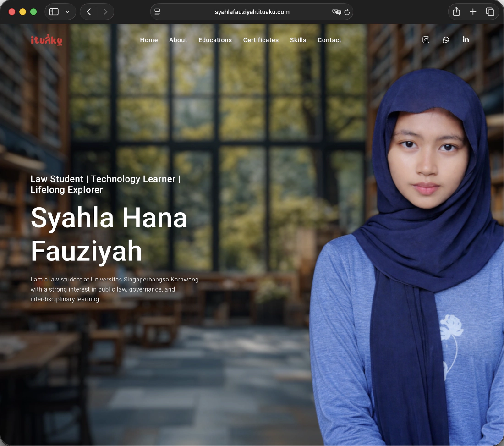504x446 pixels.
Task: Toggle the Safari sidebar
Action: pyautogui.click(x=54, y=12)
